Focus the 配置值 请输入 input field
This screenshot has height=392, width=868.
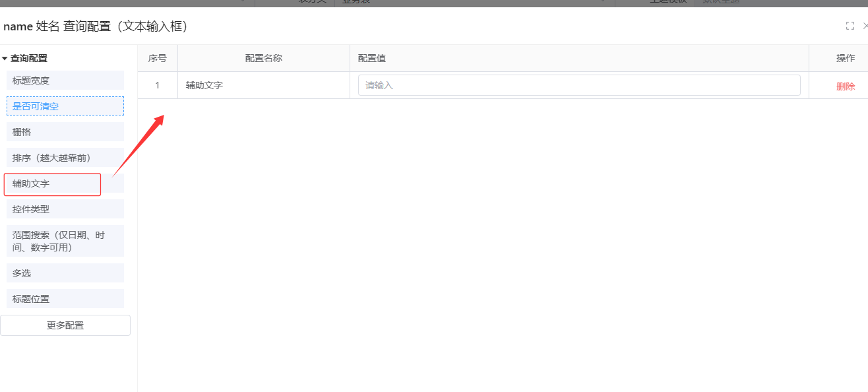(x=579, y=85)
